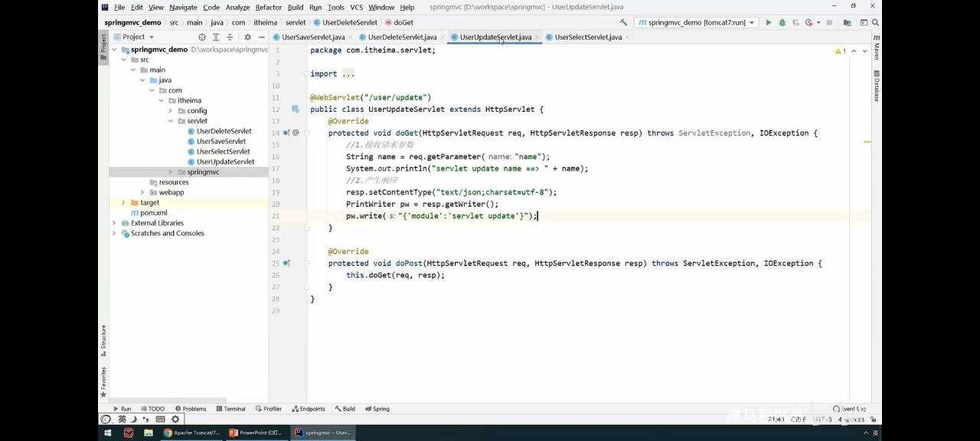
Task: Select pom.xml in the project tree
Action: (x=153, y=213)
